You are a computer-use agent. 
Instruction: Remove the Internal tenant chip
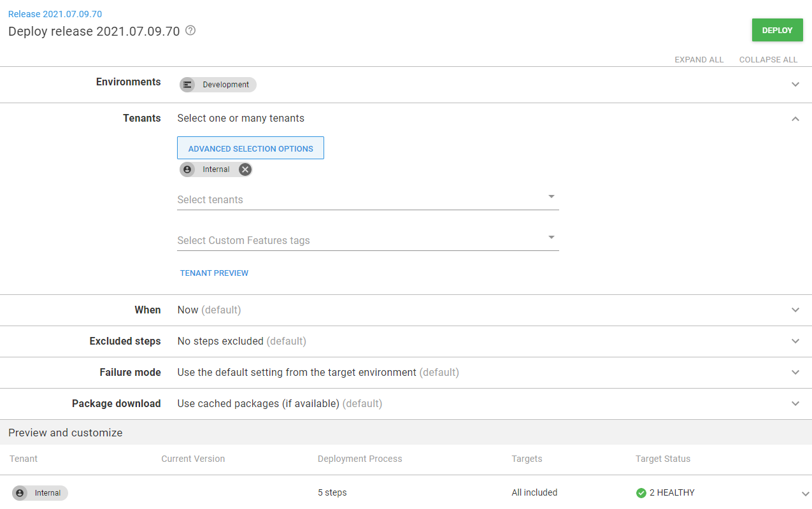coord(245,169)
